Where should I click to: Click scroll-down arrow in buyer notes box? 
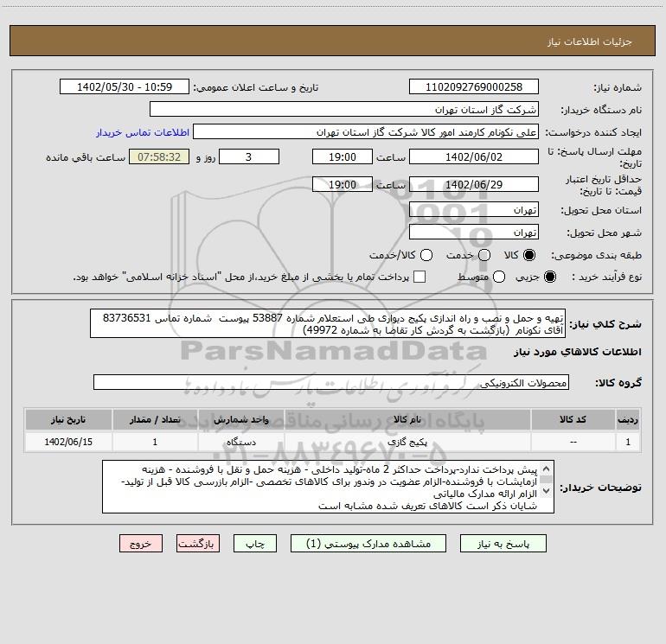(547, 491)
